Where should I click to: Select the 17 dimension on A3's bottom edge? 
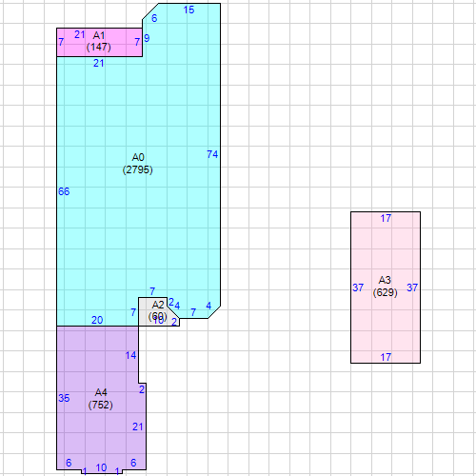click(386, 357)
